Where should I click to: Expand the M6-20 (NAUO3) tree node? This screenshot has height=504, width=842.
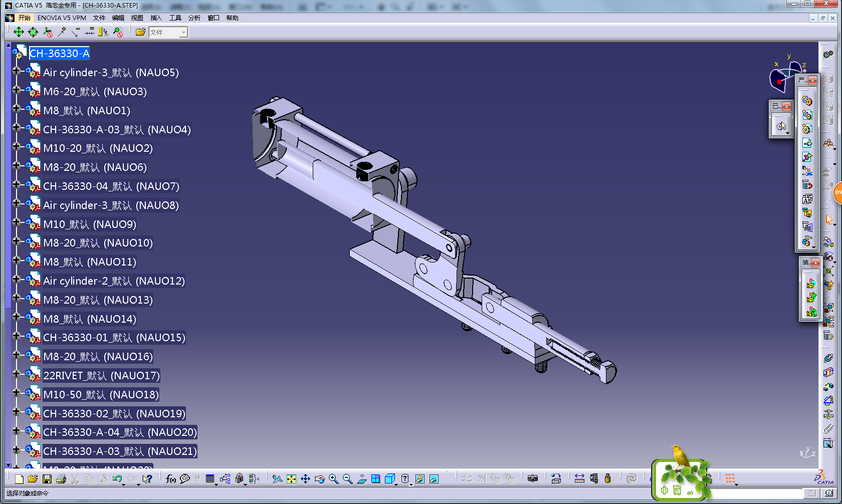point(16,90)
